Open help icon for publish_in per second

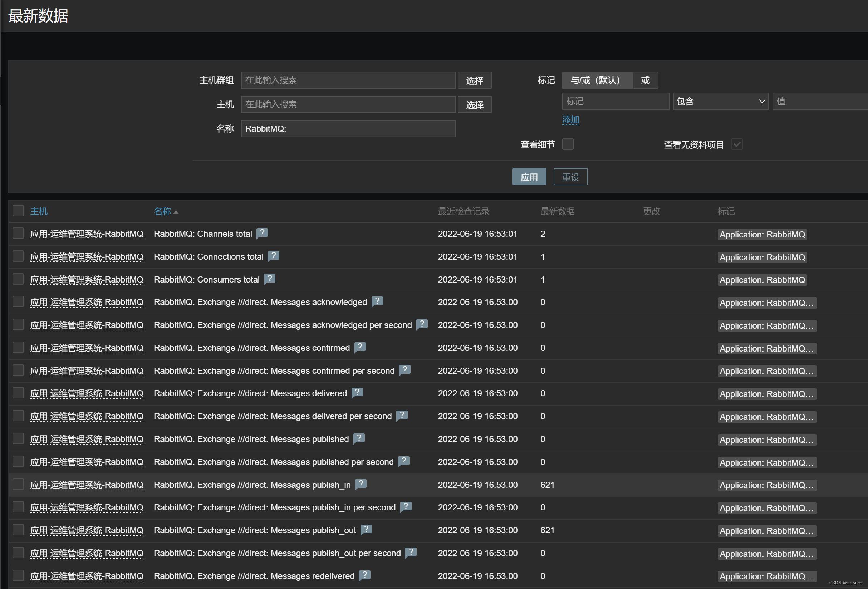tap(406, 506)
